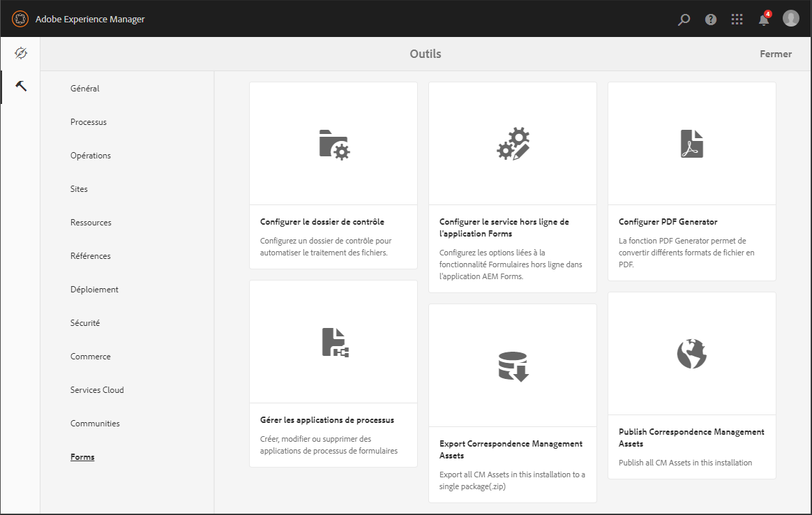812x515 pixels.
Task: Open Configurer le service hors ligne title
Action: pos(504,227)
